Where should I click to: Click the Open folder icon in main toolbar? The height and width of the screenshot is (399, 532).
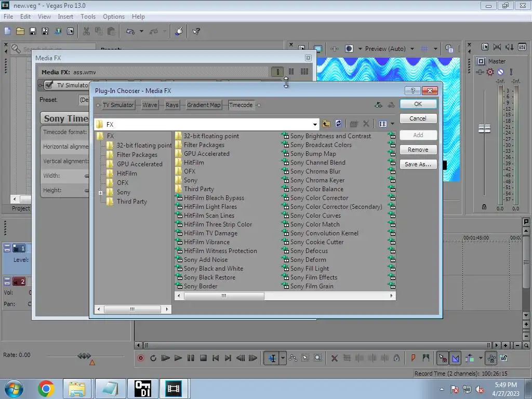(x=20, y=31)
